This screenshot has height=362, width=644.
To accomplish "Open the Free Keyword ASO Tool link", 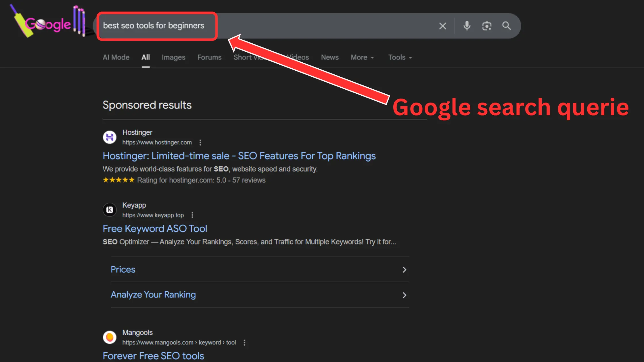I will pyautogui.click(x=155, y=229).
